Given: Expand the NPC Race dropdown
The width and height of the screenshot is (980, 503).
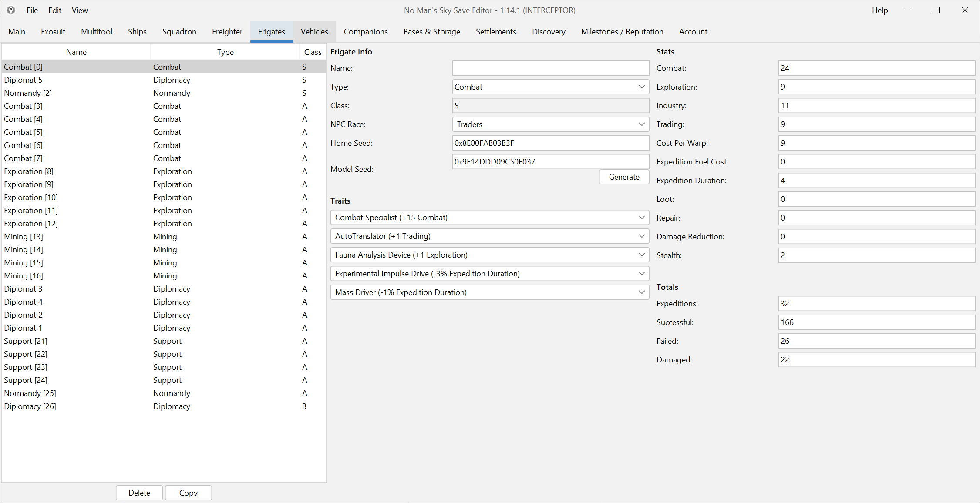Looking at the screenshot, I should pos(550,124).
